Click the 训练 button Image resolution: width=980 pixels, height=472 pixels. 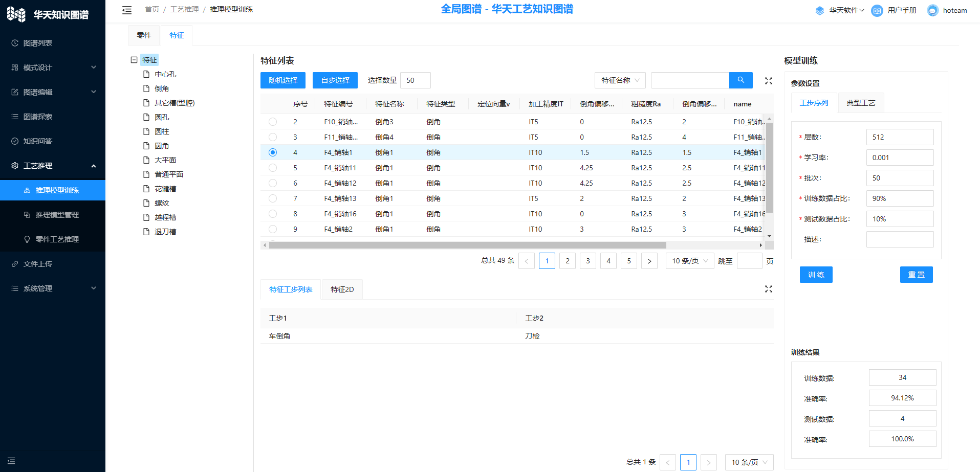(816, 275)
